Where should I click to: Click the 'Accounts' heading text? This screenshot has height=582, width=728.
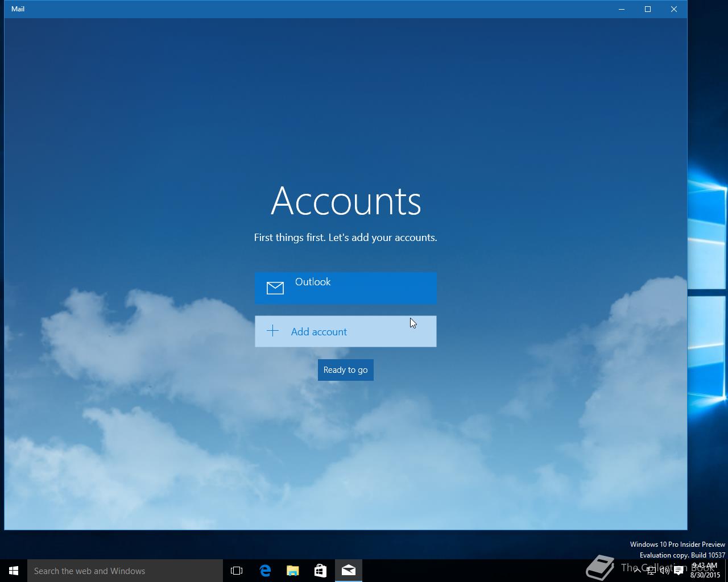346,201
